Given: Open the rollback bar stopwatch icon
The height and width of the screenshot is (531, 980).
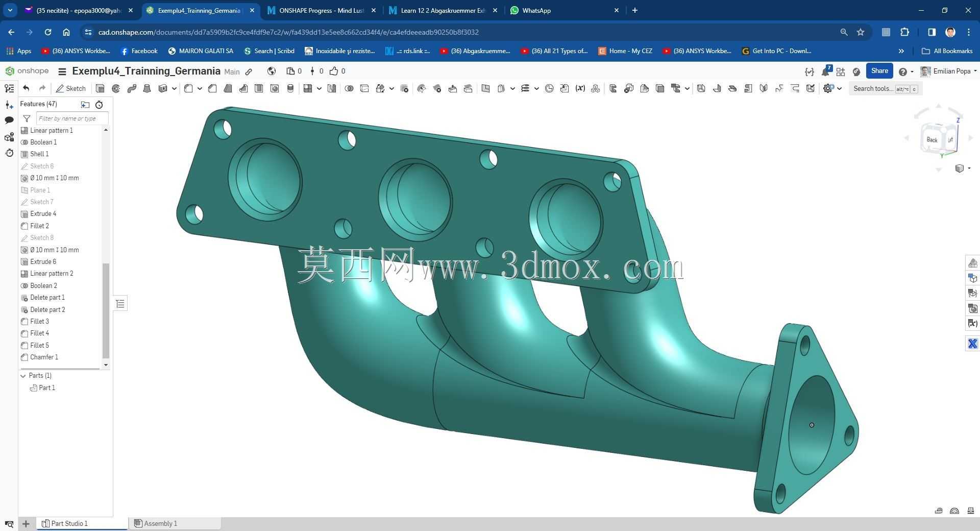Looking at the screenshot, I should click(99, 105).
